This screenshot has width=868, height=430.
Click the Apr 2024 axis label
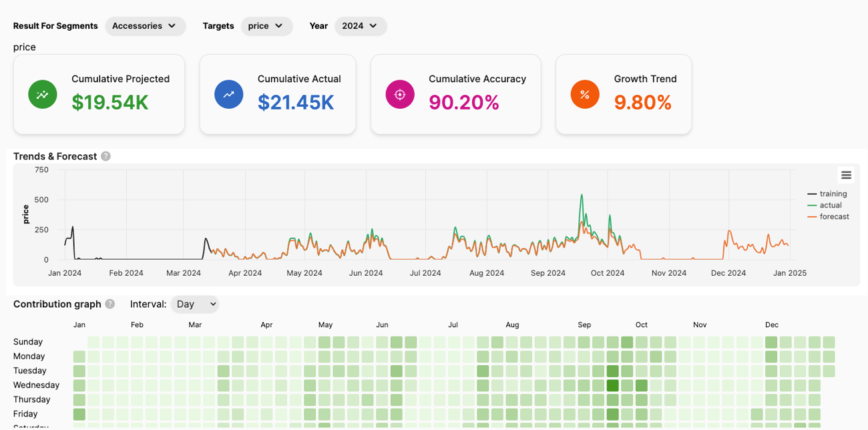pos(245,273)
